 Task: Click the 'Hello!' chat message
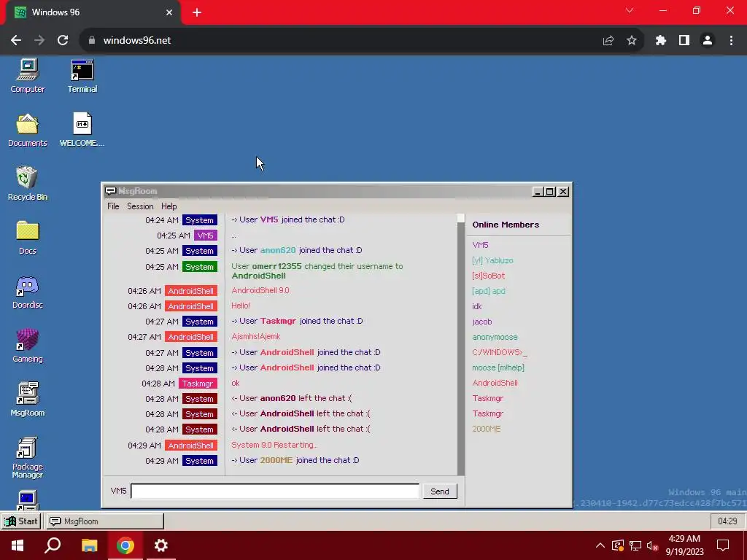241,306
